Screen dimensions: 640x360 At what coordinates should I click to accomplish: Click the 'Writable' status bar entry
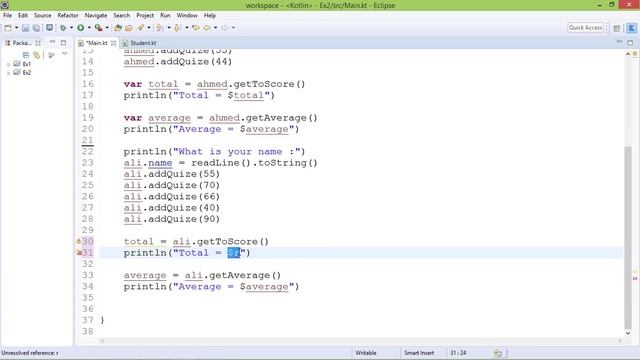point(366,353)
